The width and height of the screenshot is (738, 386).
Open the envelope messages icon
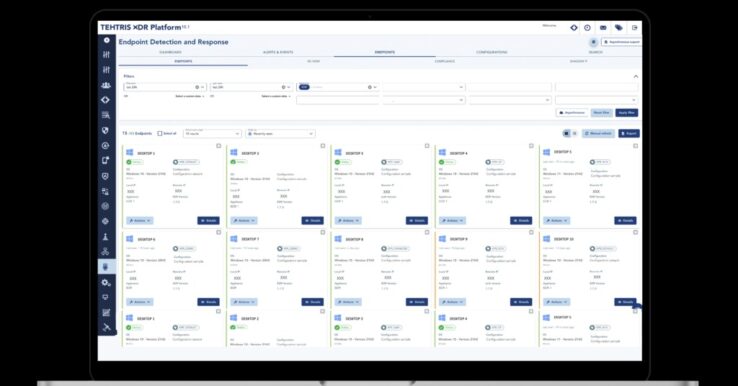click(x=603, y=28)
